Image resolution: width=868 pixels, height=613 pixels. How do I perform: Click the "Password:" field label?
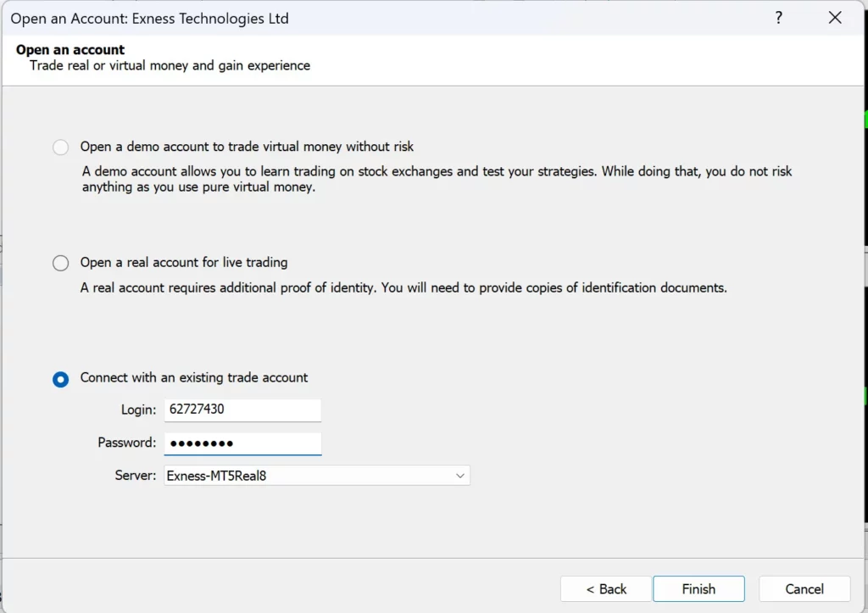127,443
